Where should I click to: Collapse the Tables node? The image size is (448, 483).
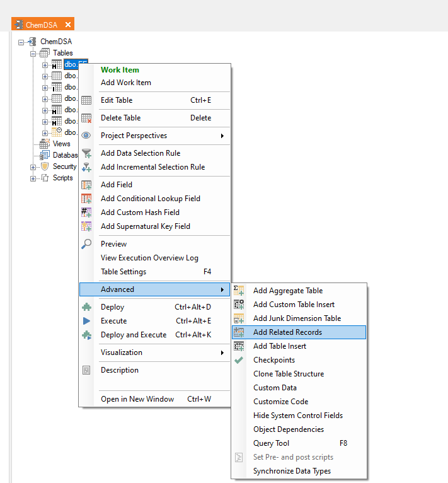pos(33,54)
